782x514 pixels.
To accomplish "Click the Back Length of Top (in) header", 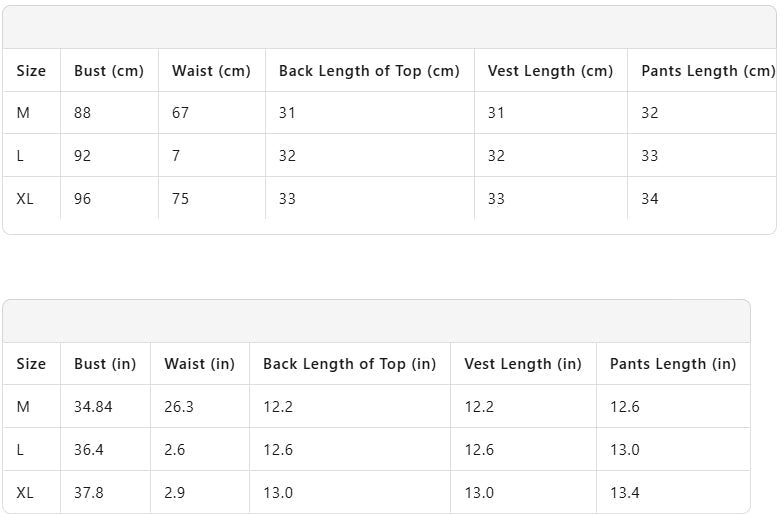I will pos(349,364).
